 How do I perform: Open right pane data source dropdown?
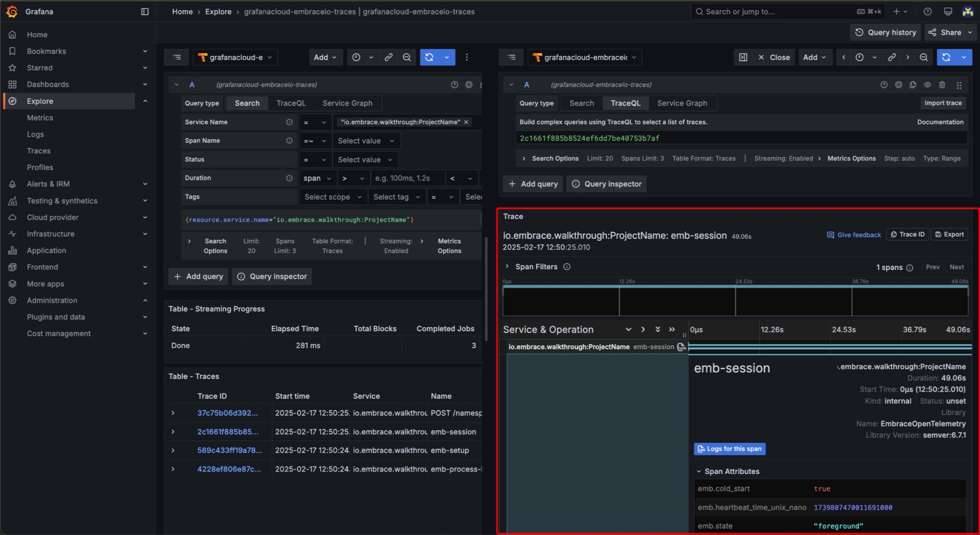click(585, 57)
